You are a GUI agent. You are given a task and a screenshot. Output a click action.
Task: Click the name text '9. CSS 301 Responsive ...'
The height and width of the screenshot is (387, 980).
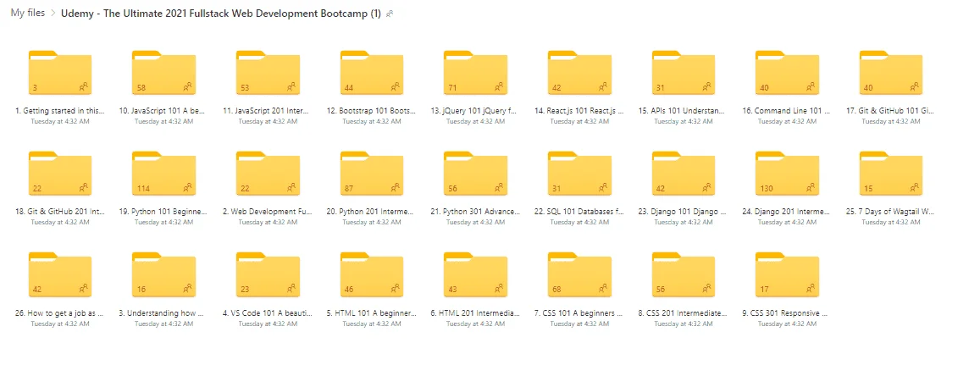pyautogui.click(x=787, y=313)
